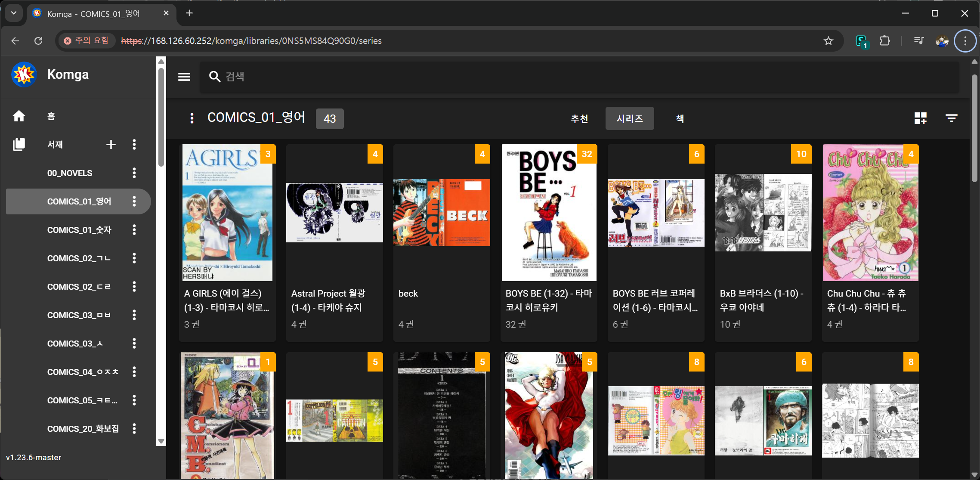Viewport: 980px width, 480px height.
Task: Select the 시리즈 tab
Action: pos(629,118)
